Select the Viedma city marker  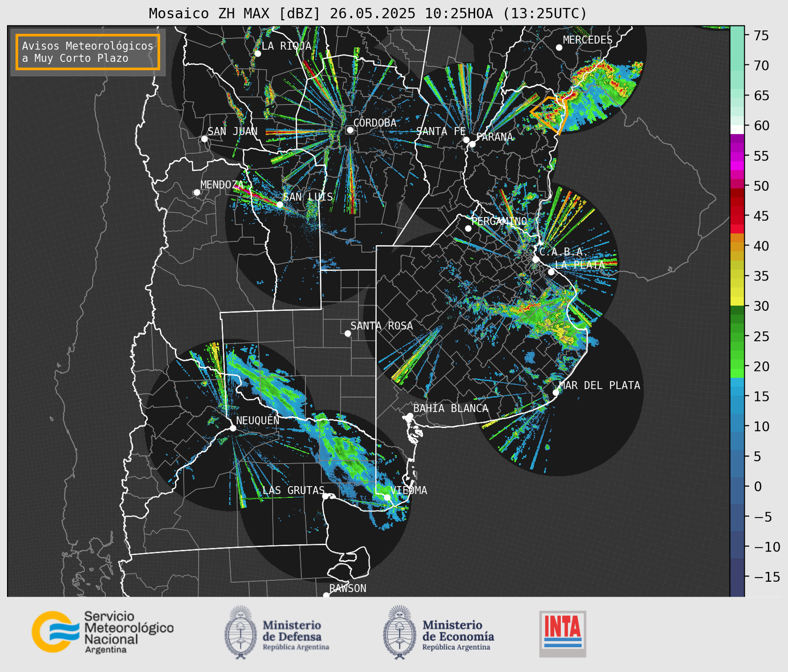point(387,497)
